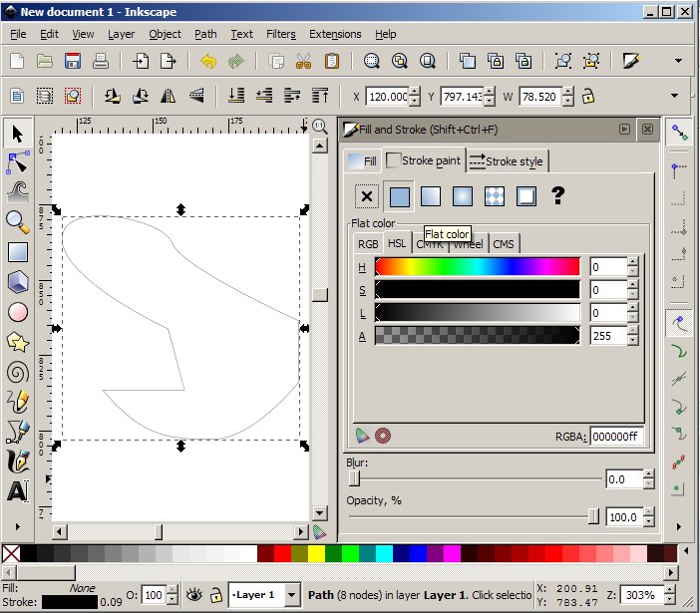The width and height of the screenshot is (700, 613).
Task: Click the Linear gradient paint button
Action: coord(430,196)
